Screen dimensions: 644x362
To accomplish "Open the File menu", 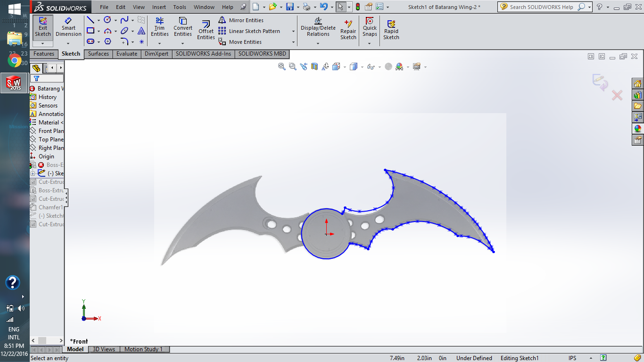I will 104,7.
